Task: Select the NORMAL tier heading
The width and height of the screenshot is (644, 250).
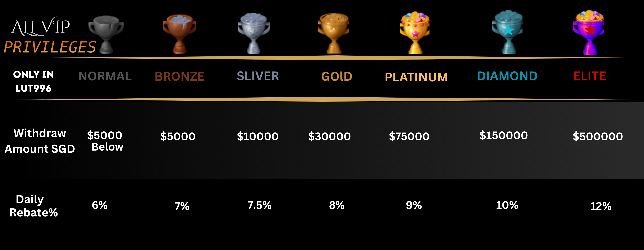Action: click(105, 76)
